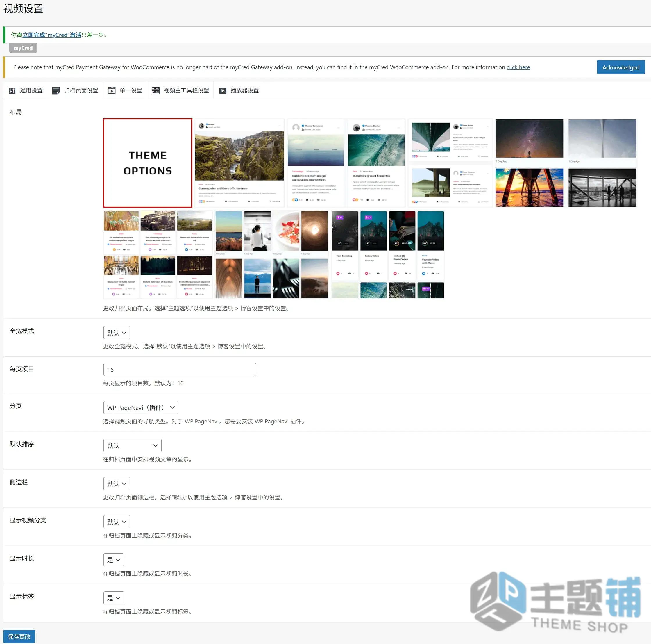Open the 通用设置 tab
The image size is (651, 644).
(26, 90)
